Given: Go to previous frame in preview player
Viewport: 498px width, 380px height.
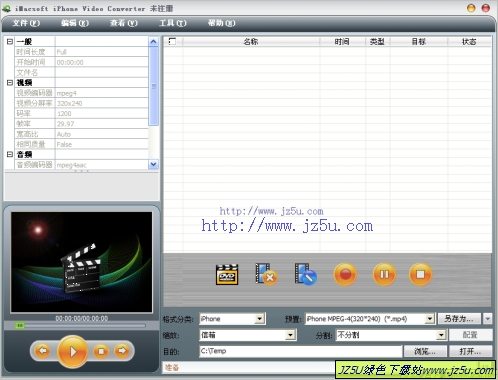Looking at the screenshot, I should [42, 351].
